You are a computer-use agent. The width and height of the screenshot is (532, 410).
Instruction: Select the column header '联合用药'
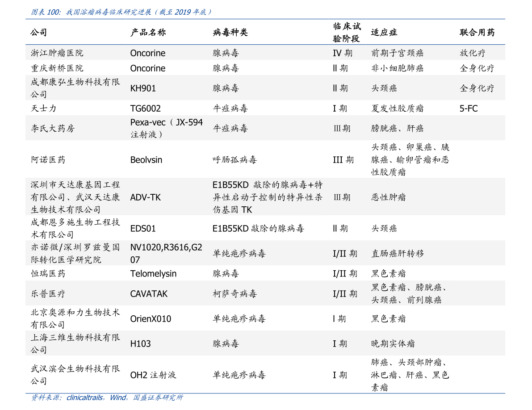tap(477, 33)
